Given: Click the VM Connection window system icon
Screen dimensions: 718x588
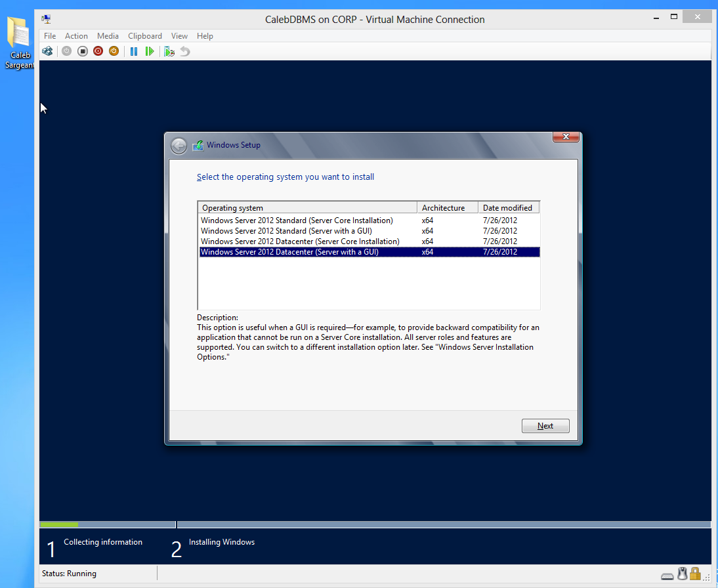Looking at the screenshot, I should pyautogui.click(x=46, y=19).
